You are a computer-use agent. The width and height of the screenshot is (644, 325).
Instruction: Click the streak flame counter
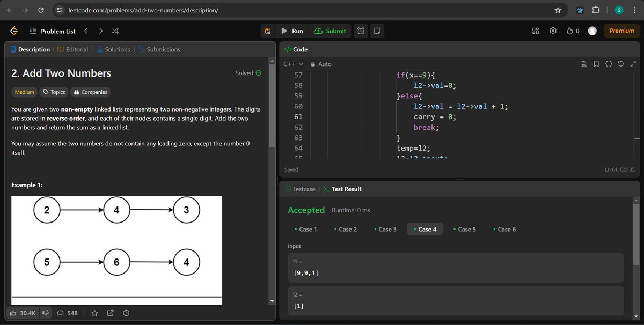tap(573, 31)
